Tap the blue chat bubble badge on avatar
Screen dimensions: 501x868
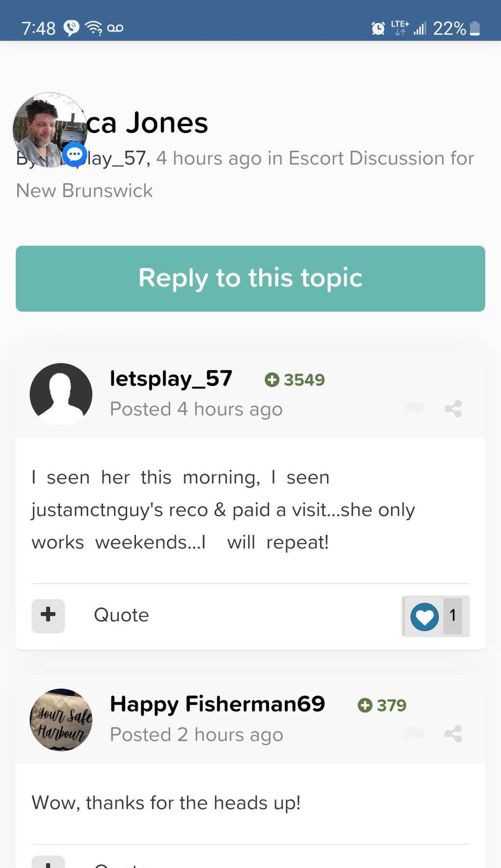[x=75, y=155]
